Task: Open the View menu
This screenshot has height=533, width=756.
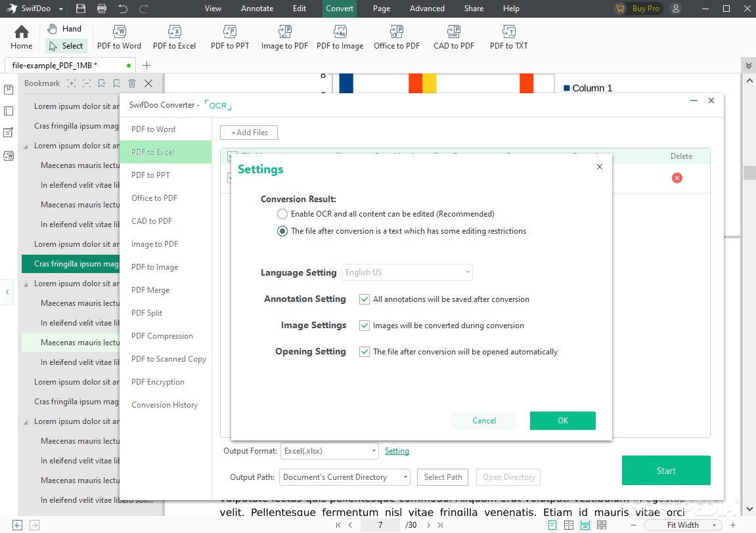Action: [x=213, y=9]
